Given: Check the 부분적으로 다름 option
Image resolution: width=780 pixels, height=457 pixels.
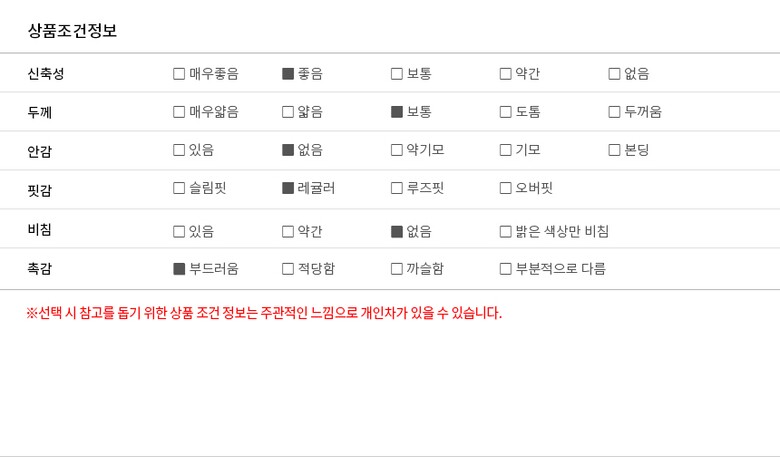Looking at the screenshot, I should tap(506, 269).
